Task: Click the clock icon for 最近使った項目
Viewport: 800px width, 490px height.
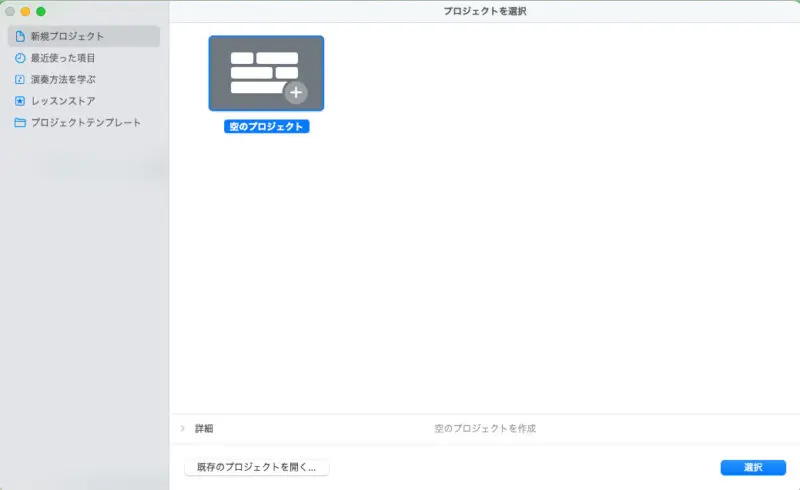Action: (20, 58)
